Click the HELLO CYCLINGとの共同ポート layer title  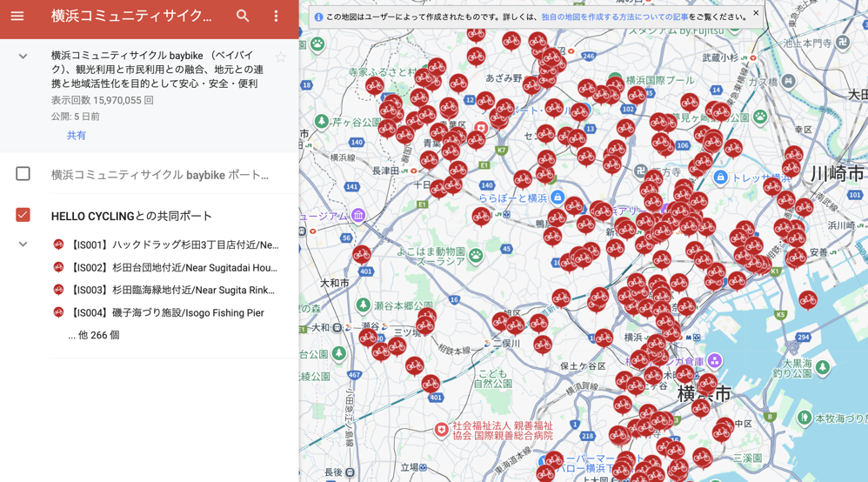131,216
